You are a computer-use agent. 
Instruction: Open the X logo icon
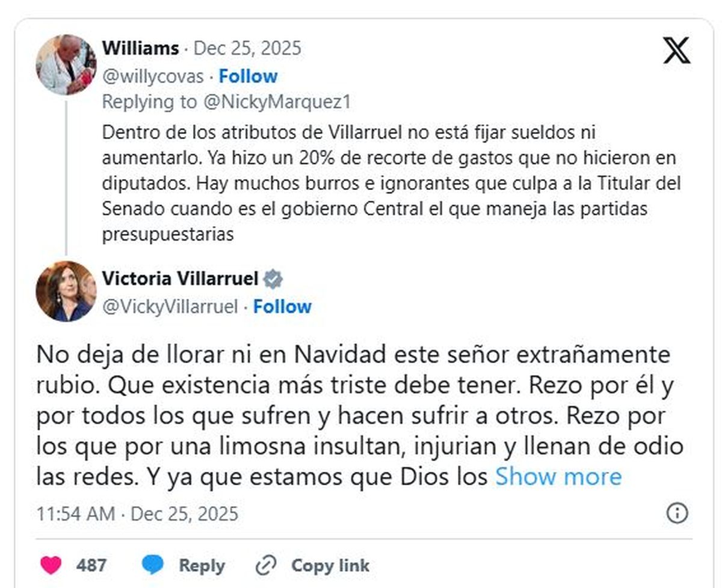click(x=677, y=50)
